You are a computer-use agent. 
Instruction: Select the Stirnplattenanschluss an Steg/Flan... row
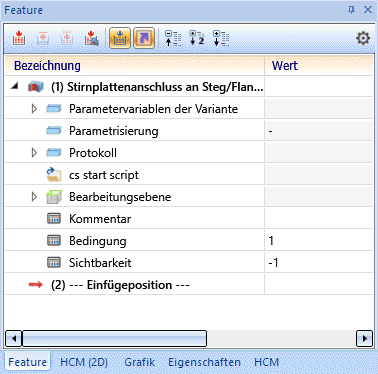tap(189, 87)
